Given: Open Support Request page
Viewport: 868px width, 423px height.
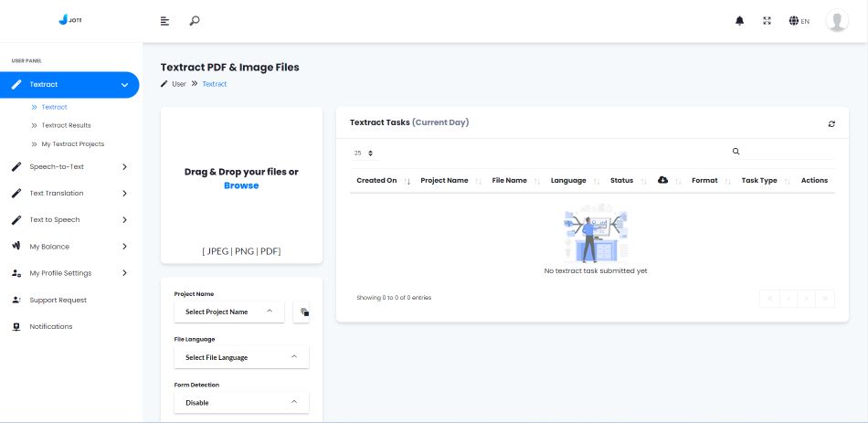Looking at the screenshot, I should 58,300.
